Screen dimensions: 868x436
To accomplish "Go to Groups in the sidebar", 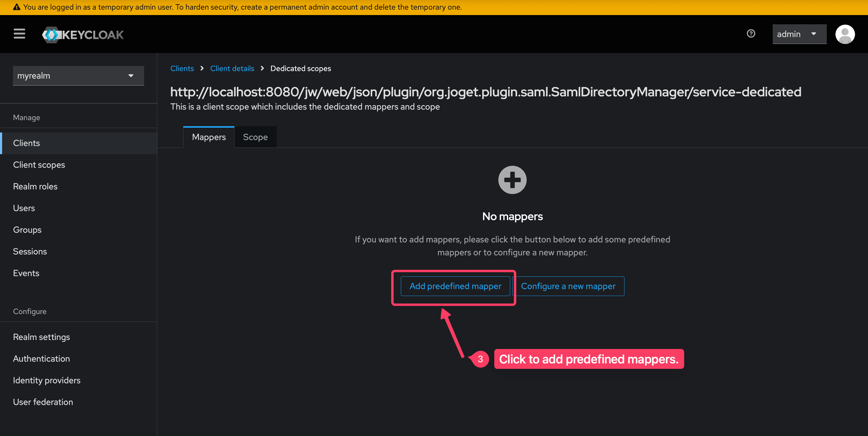I will tap(78, 230).
